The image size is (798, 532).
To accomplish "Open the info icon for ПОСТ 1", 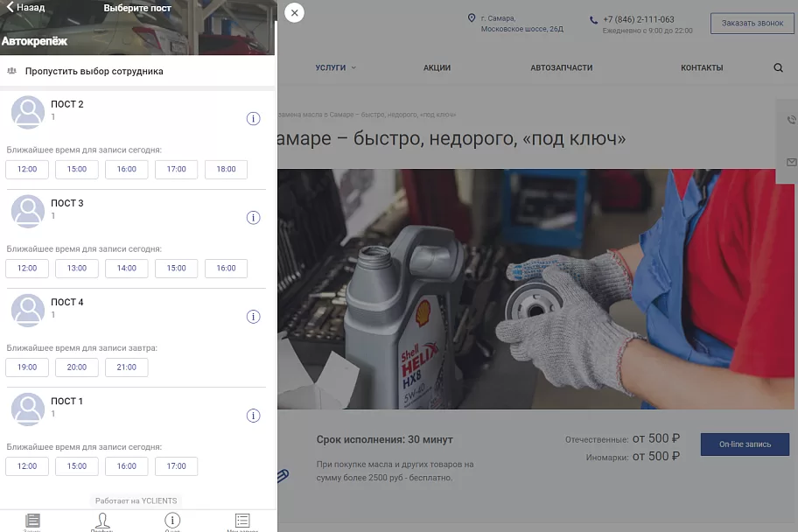I will click(253, 416).
